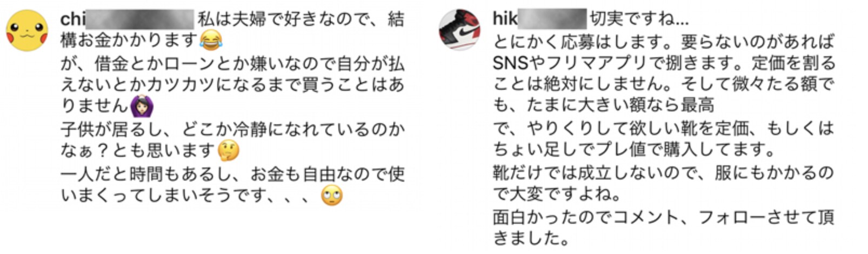
Task: Select the phrase 切実ですね...
Action: [x=631, y=19]
